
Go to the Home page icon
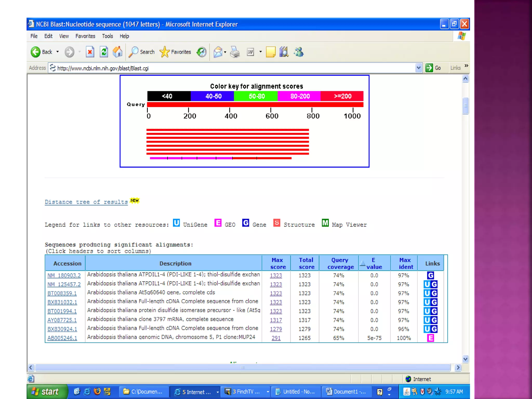[x=117, y=52]
